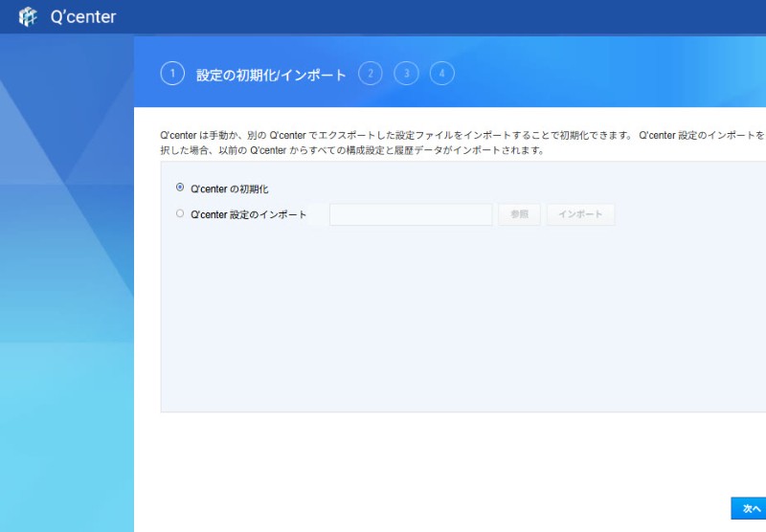Screen dimensions: 766x532
Task: Click the description paragraph starting Q'center は手動か
Action: pyautogui.click(x=462, y=143)
